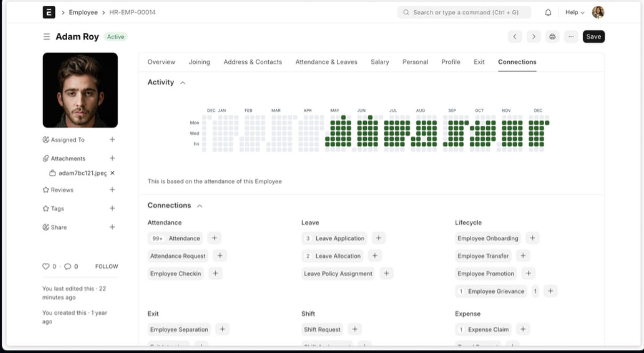
Task: Toggle sidebar with the hamburger menu icon
Action: tap(46, 37)
